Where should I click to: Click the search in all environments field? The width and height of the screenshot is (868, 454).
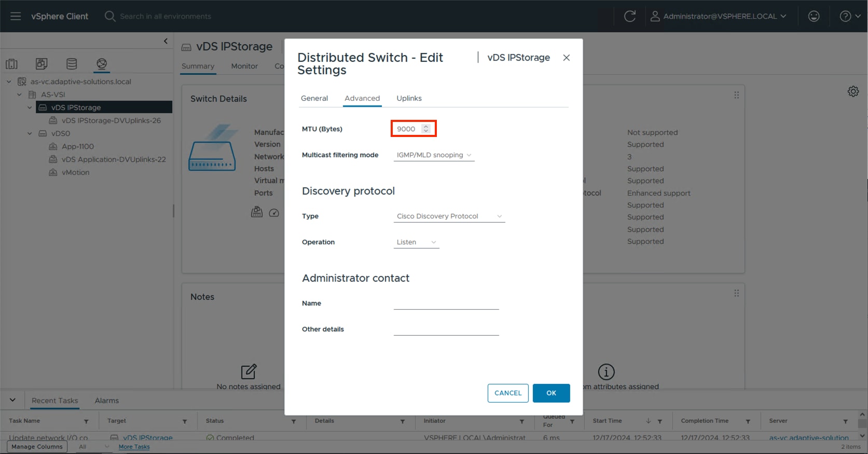coord(166,16)
